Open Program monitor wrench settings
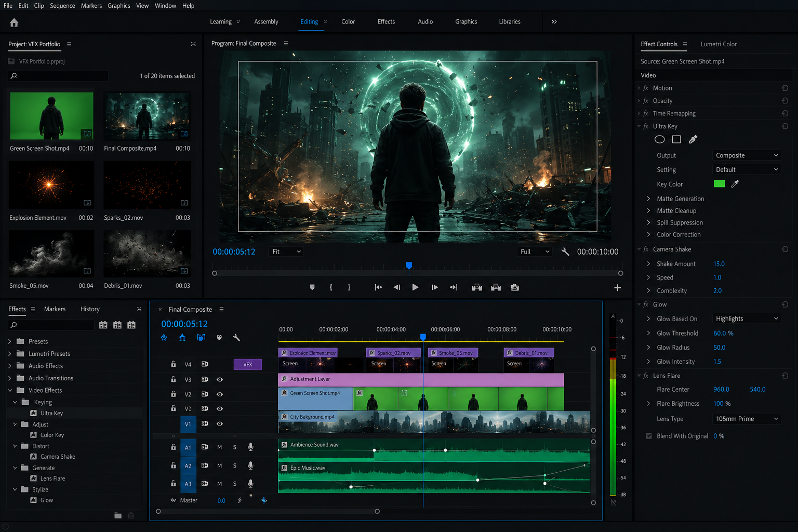The width and height of the screenshot is (798, 532). coord(565,251)
